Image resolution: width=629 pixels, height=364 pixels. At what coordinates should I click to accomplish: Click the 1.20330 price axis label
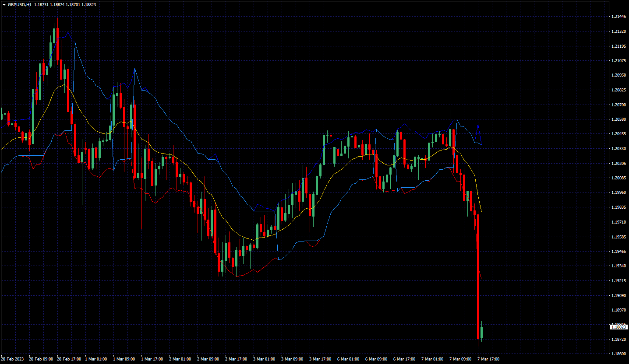(x=618, y=149)
